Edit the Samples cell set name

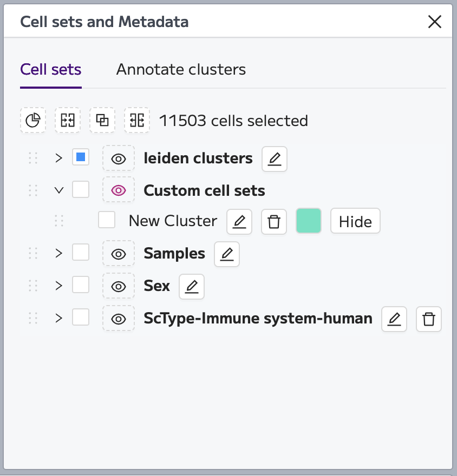coord(227,254)
